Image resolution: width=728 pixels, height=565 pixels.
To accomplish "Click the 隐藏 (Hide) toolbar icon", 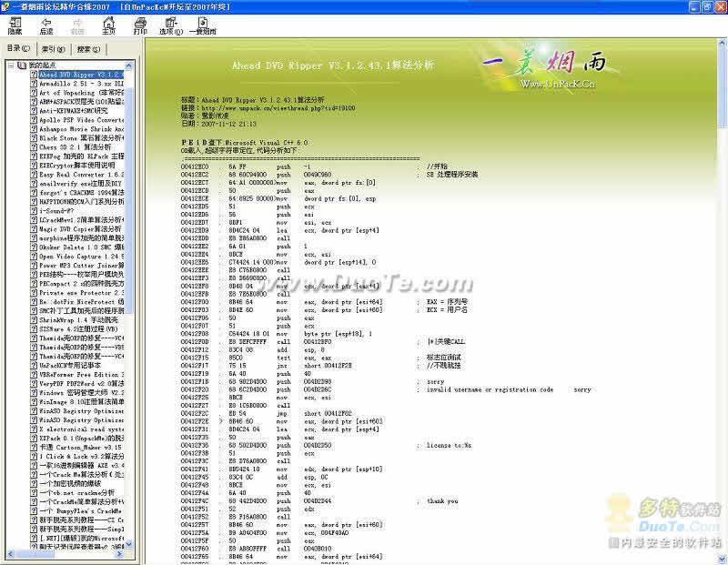I will click(15, 26).
